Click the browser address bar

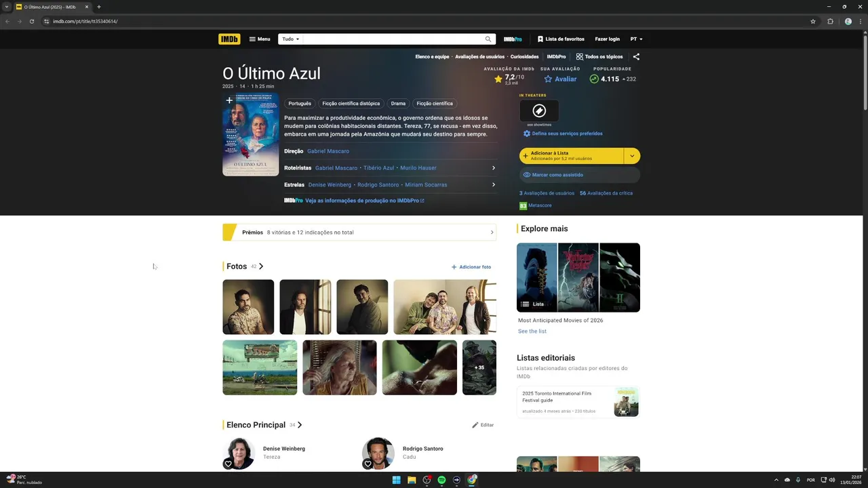[427, 21]
